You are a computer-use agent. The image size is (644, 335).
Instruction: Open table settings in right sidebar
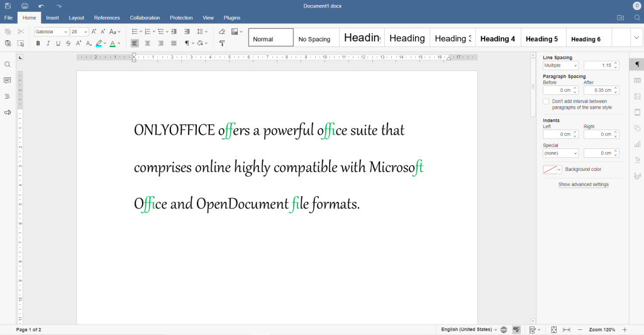(637, 80)
